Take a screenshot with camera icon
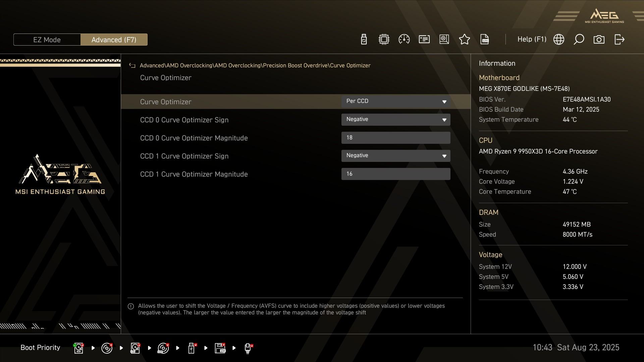This screenshot has width=644, height=362. 599,40
